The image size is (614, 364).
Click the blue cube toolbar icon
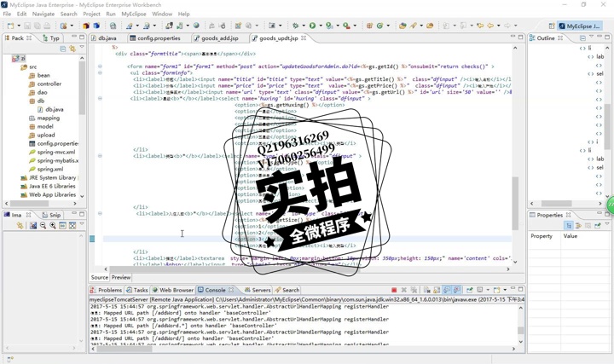click(96, 26)
